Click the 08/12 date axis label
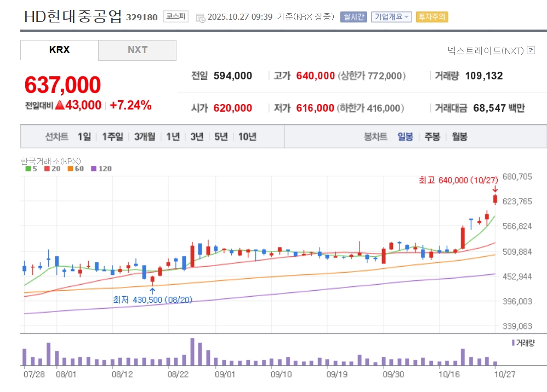This screenshot has width=547, height=392. (122, 374)
